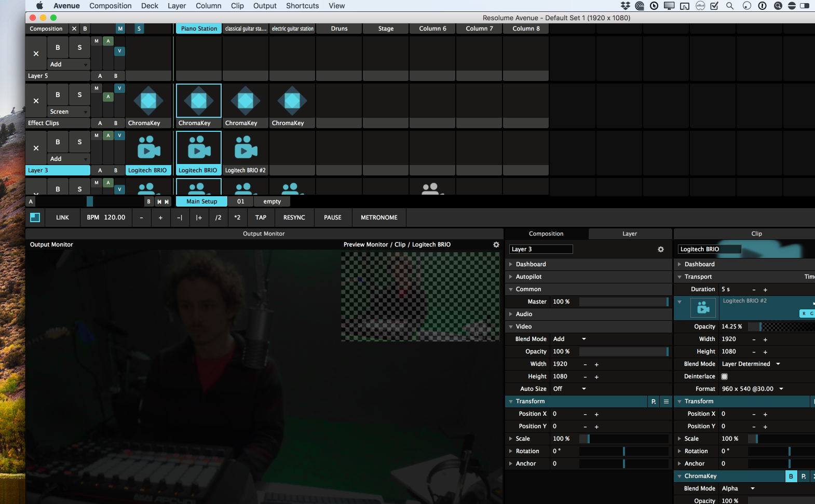Trigger the Logitech BRIO #2 camera clip
The image size is (815, 504).
246,149
